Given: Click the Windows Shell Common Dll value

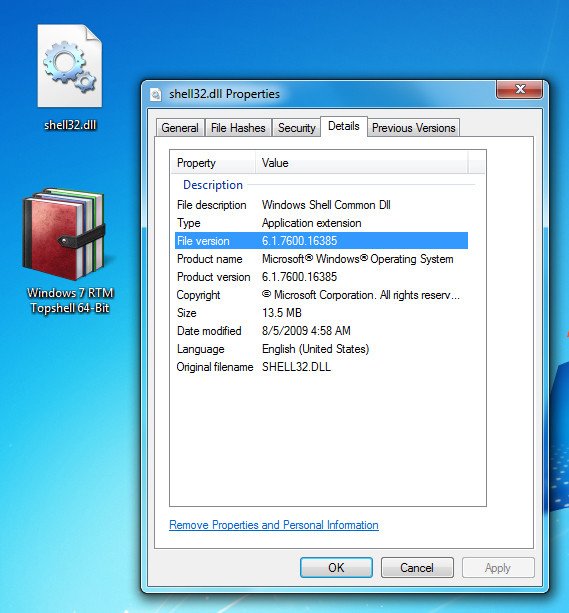Looking at the screenshot, I should pos(326,205).
